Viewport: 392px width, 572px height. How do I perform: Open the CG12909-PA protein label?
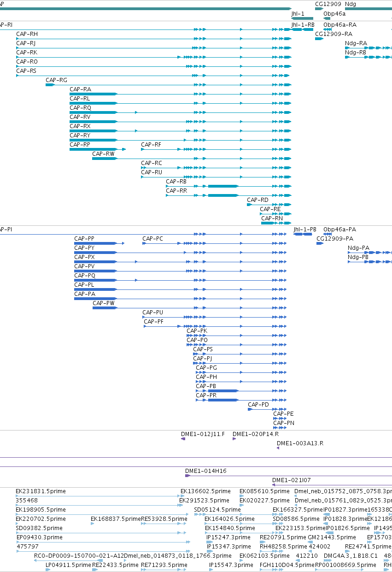[x=335, y=239]
